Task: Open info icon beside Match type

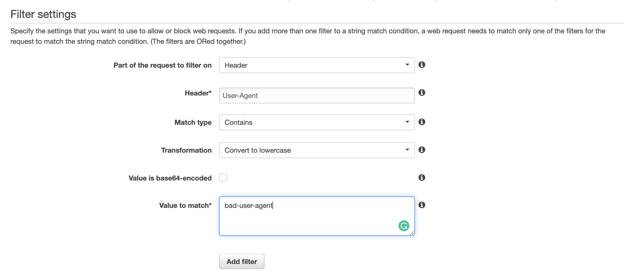Action: 422,122
